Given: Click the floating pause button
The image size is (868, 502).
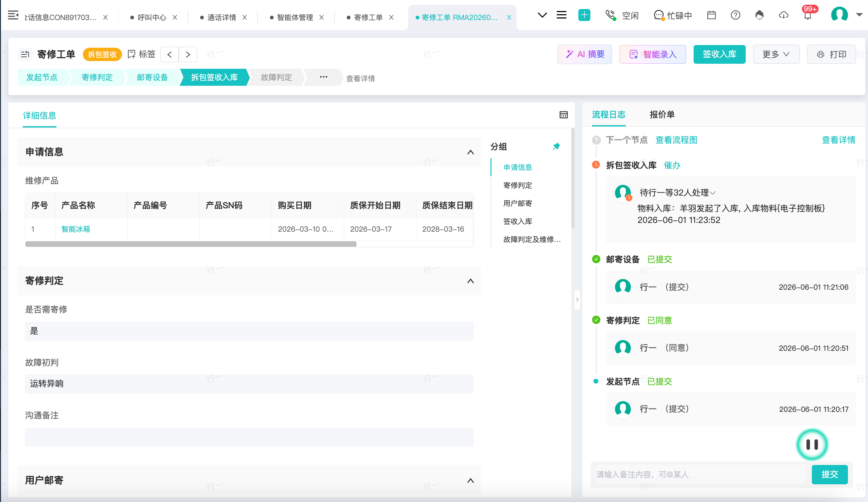Looking at the screenshot, I should click(812, 445).
